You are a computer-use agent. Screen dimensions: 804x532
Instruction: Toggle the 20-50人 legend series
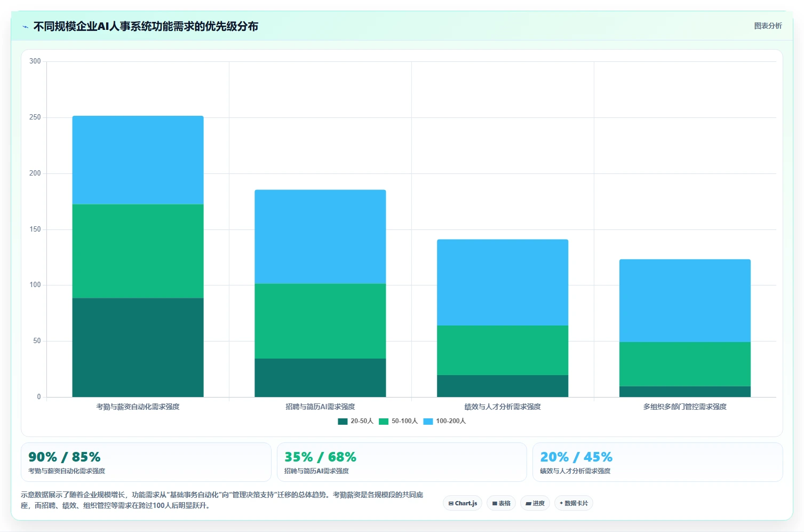pyautogui.click(x=356, y=421)
